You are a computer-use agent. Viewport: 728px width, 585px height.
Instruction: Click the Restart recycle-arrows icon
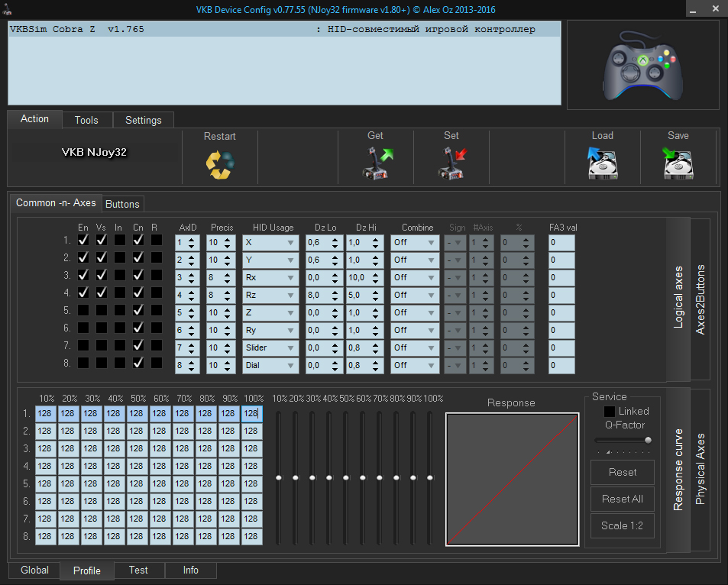coord(220,165)
